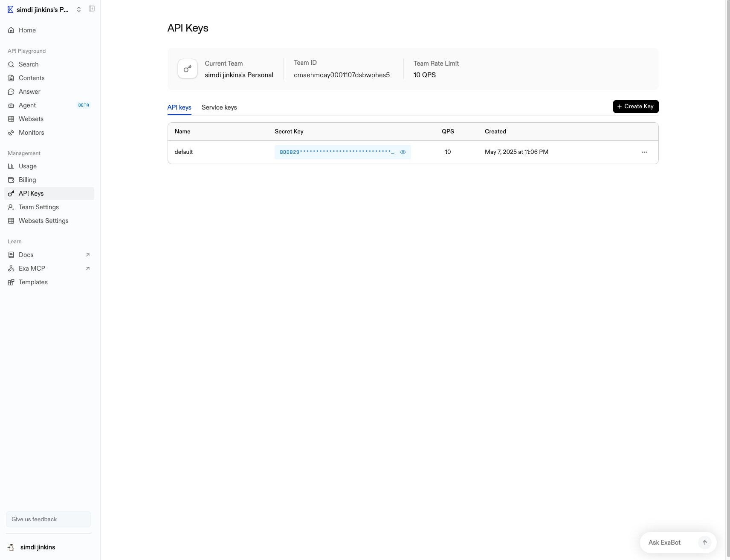Click 'May 7, 2025 at 11:06 PM' date
This screenshot has height=560, width=730.
pos(516,152)
